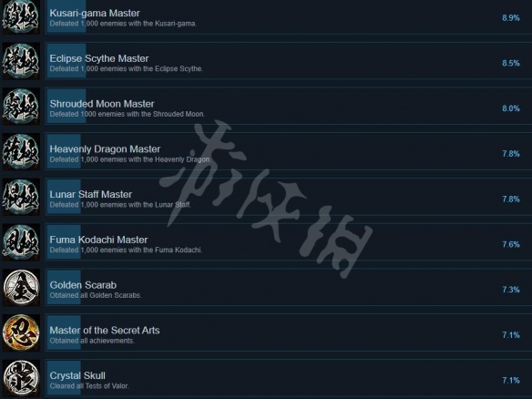
Task: Click the Lunar Staff Master achievement icon
Action: tap(21, 197)
